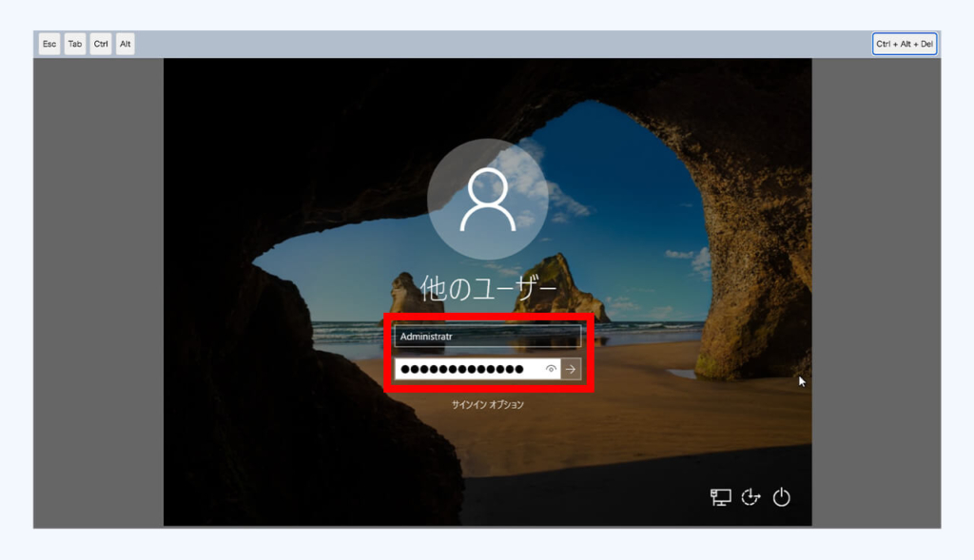
Task: Open the power options icon
Action: [x=782, y=497]
